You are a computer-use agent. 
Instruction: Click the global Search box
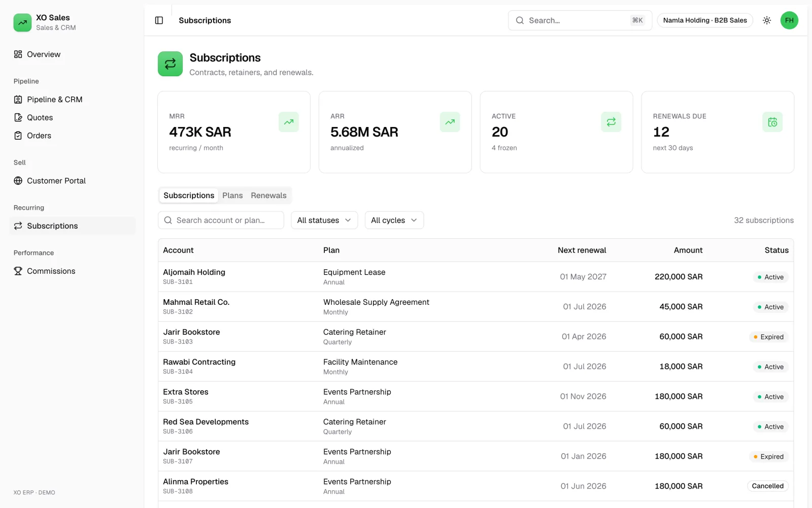tap(580, 20)
